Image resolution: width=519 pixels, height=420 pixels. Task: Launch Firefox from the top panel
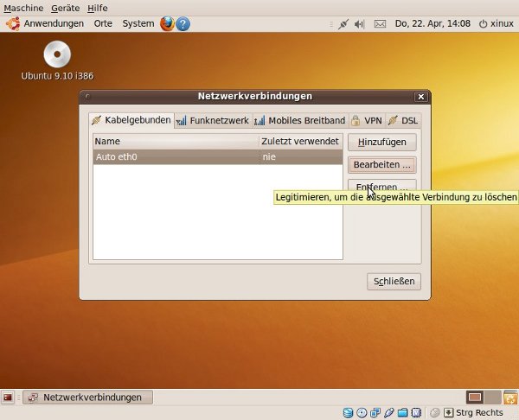pyautogui.click(x=167, y=23)
